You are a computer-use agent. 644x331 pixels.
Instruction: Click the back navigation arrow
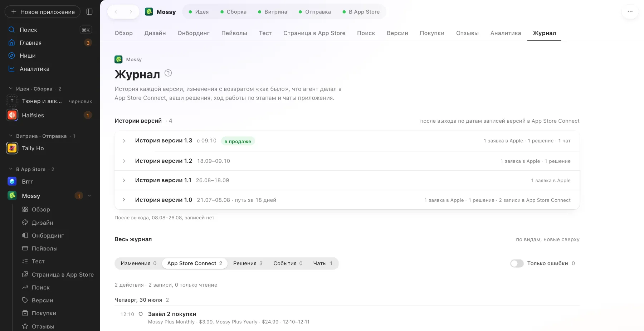point(116,12)
